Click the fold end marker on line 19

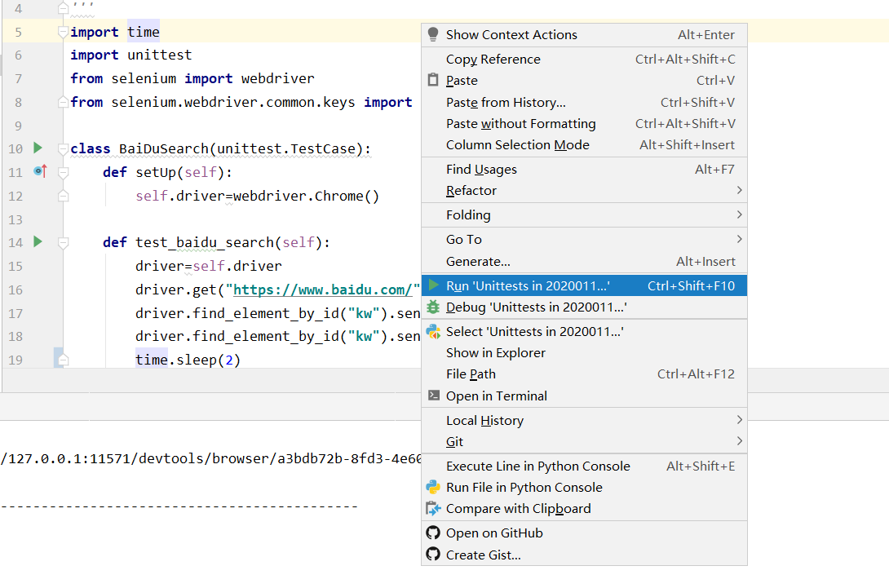[x=64, y=360]
